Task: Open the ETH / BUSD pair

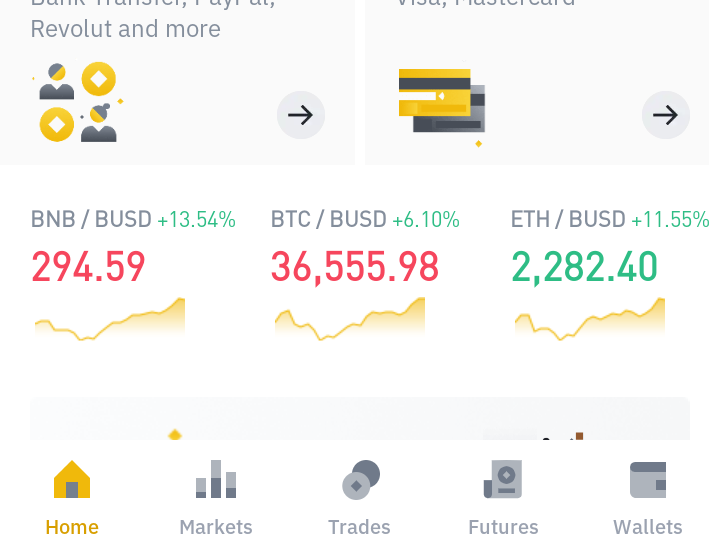Action: coord(610,219)
